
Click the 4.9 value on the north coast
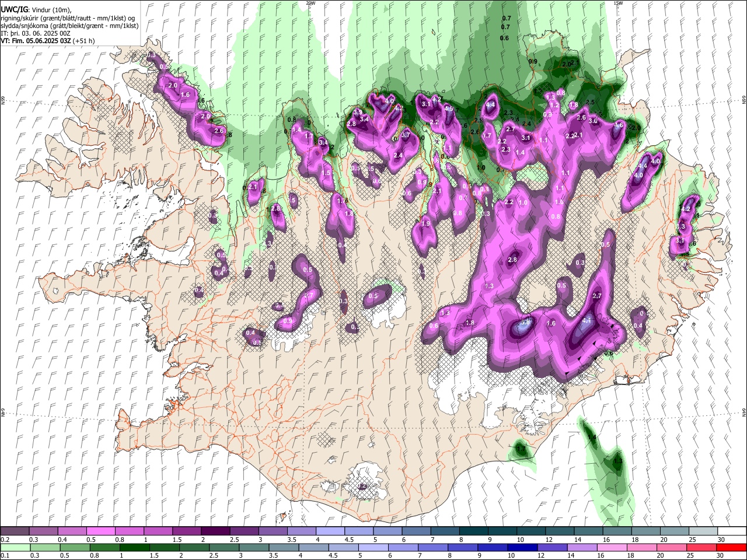tap(449, 108)
